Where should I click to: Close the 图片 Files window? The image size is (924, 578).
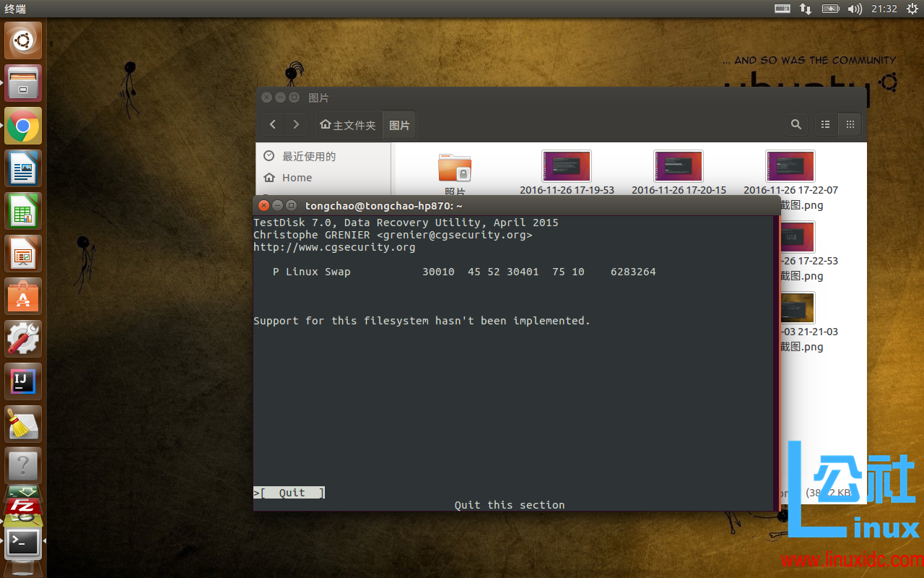(267, 98)
